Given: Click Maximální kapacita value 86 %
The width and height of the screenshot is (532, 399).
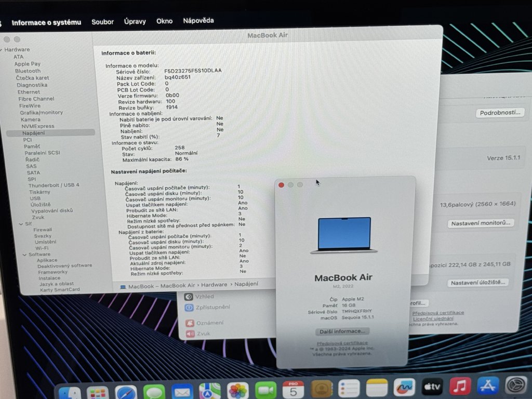Looking at the screenshot, I should tap(182, 159).
